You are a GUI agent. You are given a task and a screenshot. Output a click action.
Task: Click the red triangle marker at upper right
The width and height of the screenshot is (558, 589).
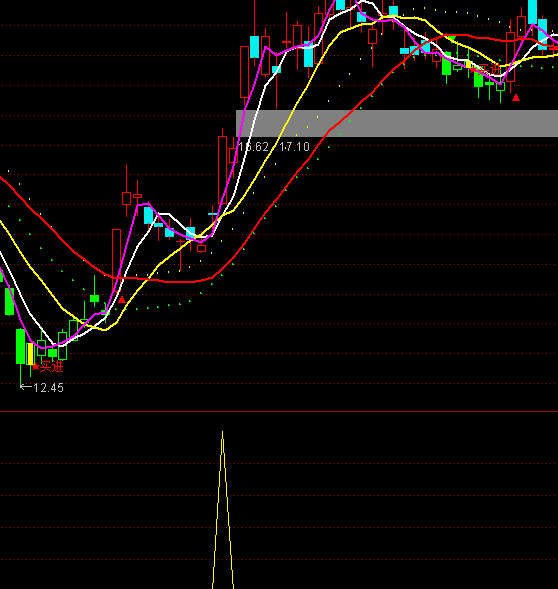[x=516, y=98]
